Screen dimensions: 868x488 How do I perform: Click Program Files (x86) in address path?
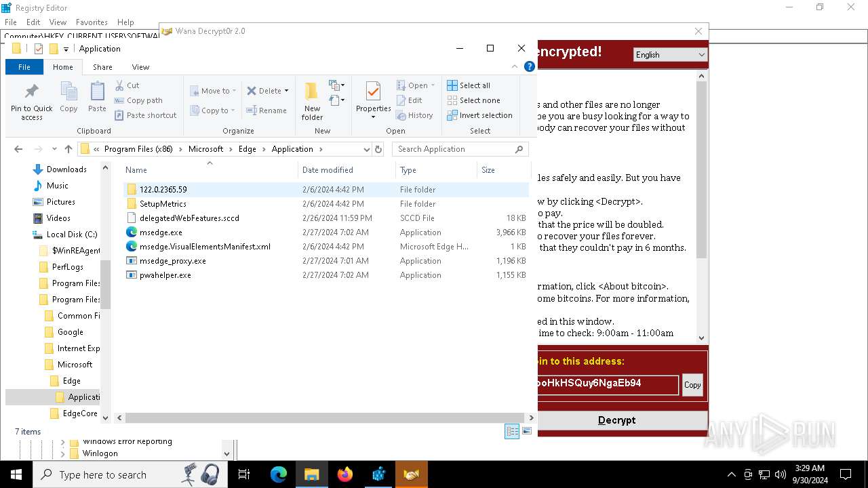coord(138,149)
